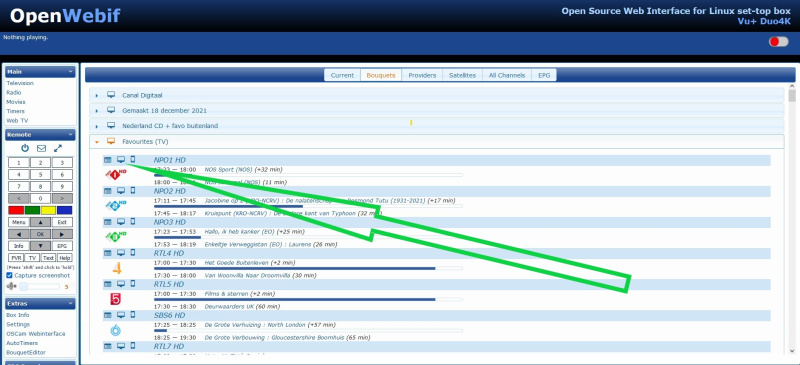
Task: Click the power icon in Remote panel
Action: 25,148
